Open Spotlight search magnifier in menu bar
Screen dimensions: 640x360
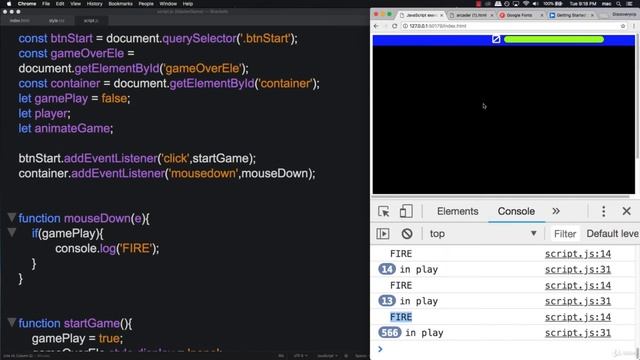(x=618, y=4)
